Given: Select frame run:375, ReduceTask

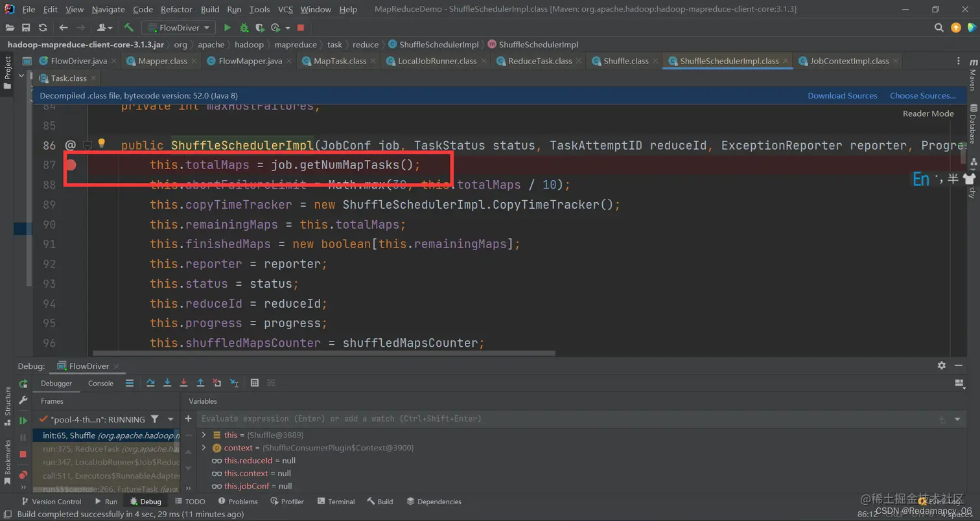Looking at the screenshot, I should click(106, 448).
